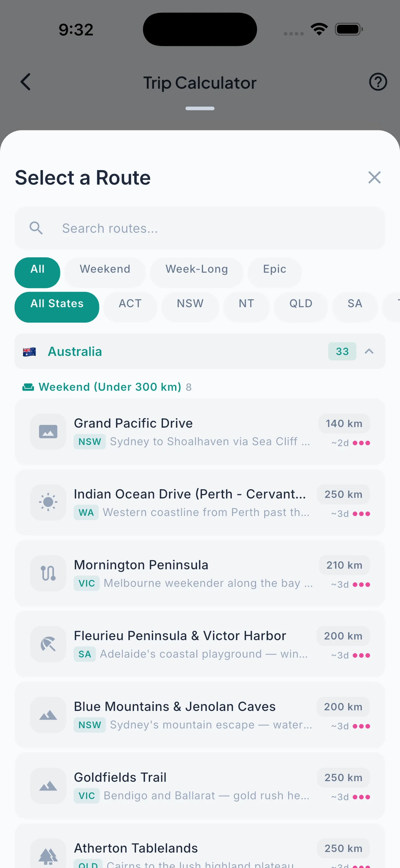Tap the back arrow icon
This screenshot has height=868, width=400.
[26, 82]
